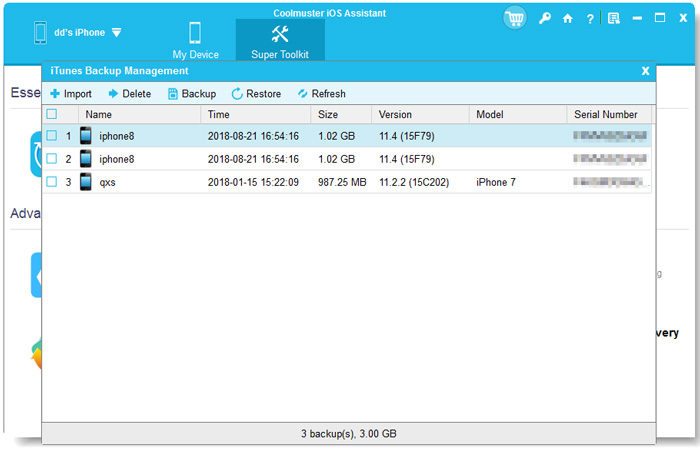Close the iTunes Backup Management dialog
The width and height of the screenshot is (700, 450).
click(x=645, y=71)
